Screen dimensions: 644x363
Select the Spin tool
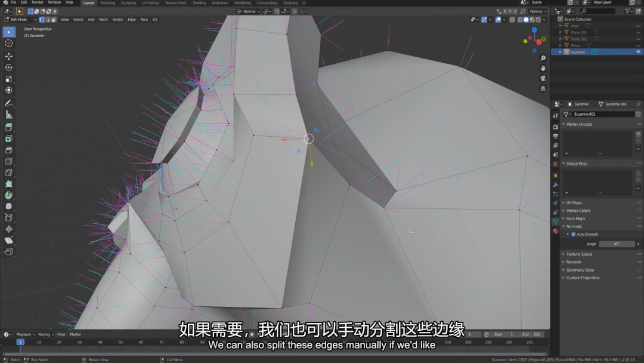(x=8, y=195)
